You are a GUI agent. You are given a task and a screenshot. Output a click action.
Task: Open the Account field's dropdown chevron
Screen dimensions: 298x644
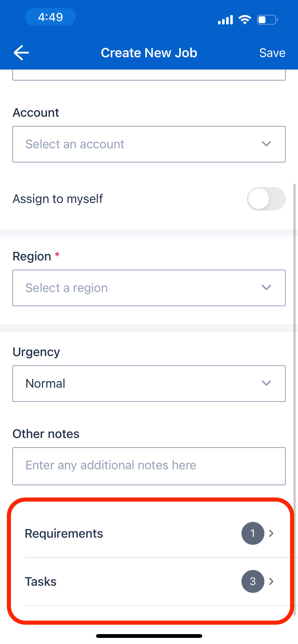point(266,144)
